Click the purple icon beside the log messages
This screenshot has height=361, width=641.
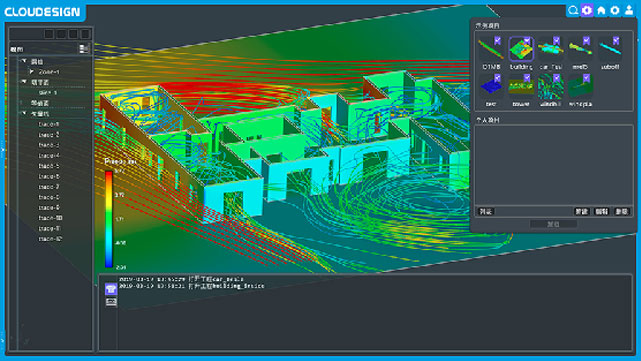pyautogui.click(x=111, y=289)
